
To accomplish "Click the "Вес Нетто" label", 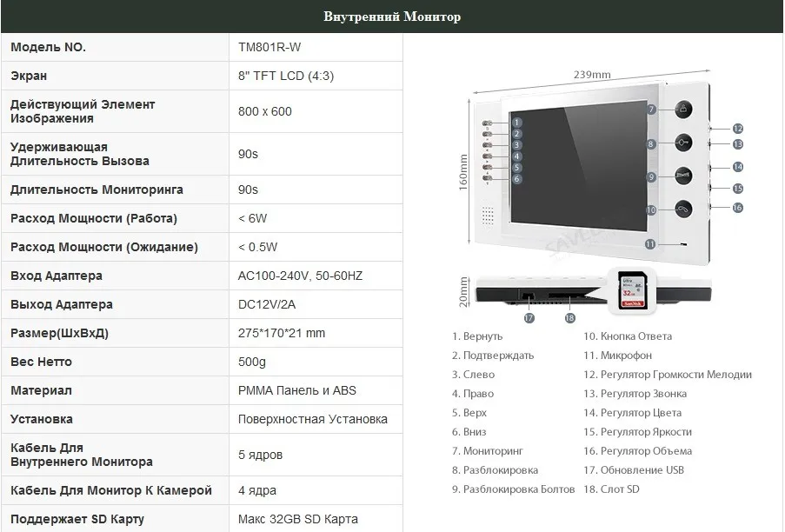I will [x=41, y=362].
